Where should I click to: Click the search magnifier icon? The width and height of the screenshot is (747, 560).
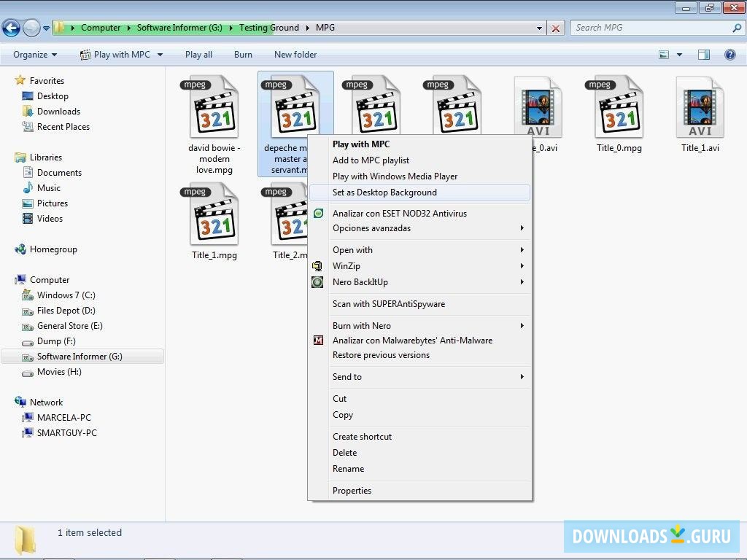(x=737, y=28)
